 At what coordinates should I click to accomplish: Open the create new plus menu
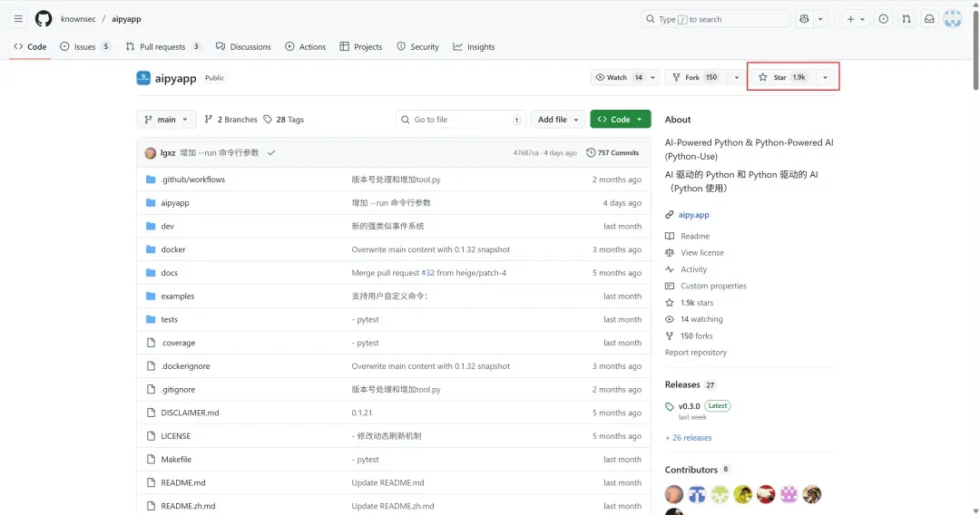point(856,19)
